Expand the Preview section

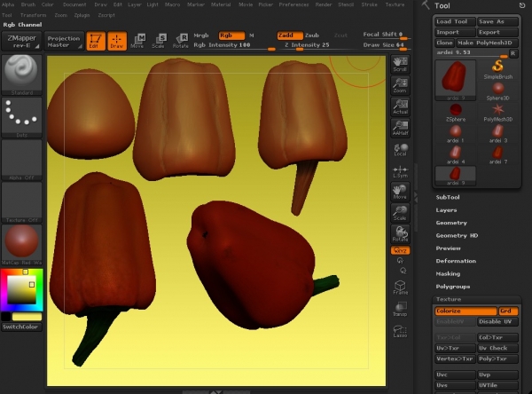point(448,248)
